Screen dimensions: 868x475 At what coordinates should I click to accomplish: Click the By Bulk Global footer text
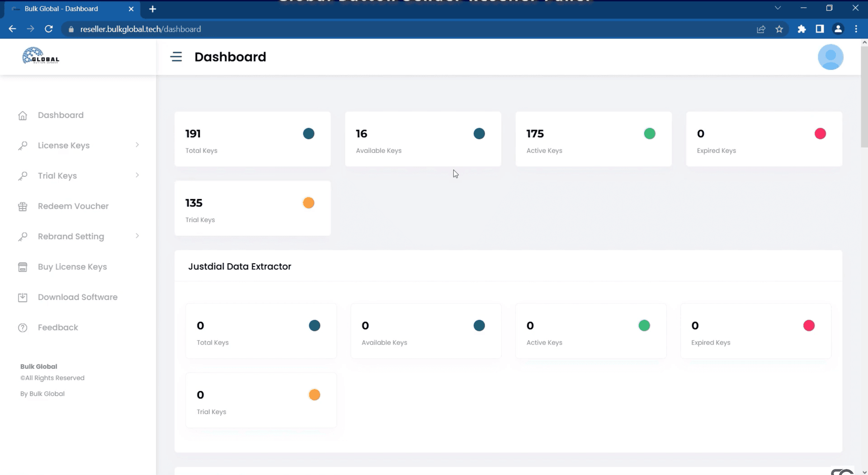42,394
